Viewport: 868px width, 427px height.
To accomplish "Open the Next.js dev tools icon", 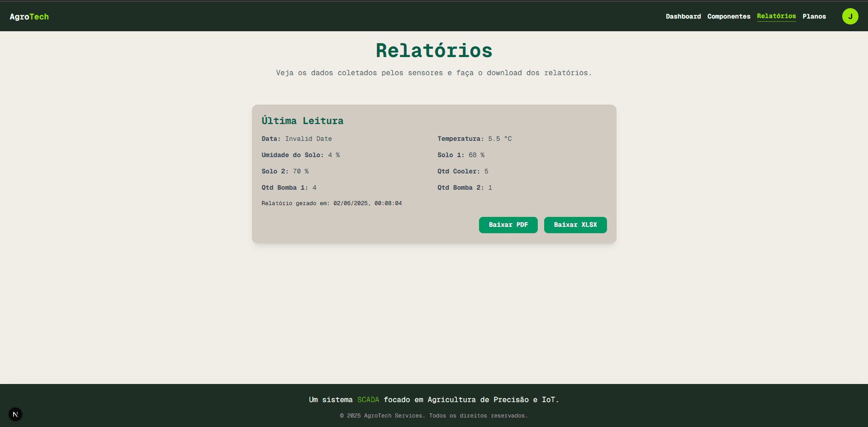I will [15, 414].
